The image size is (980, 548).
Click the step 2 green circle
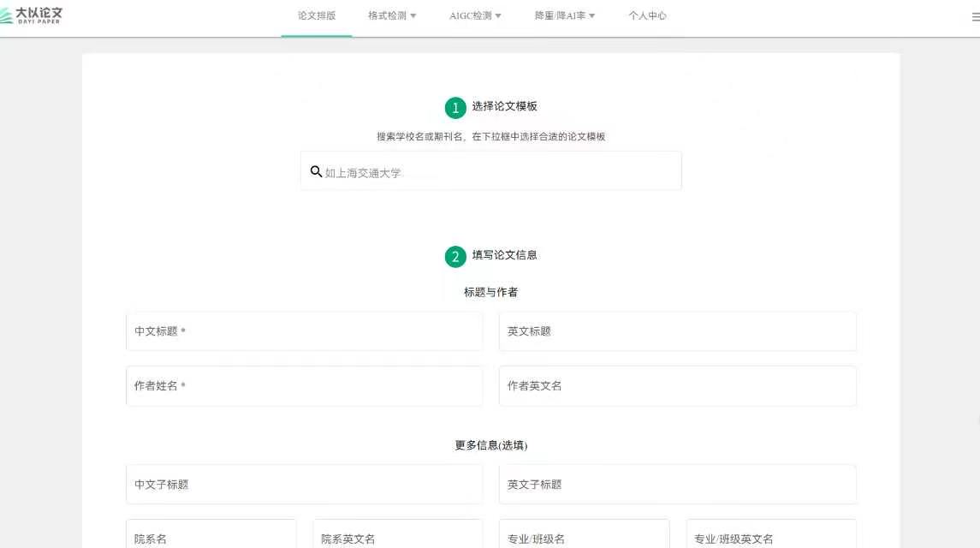click(x=455, y=257)
